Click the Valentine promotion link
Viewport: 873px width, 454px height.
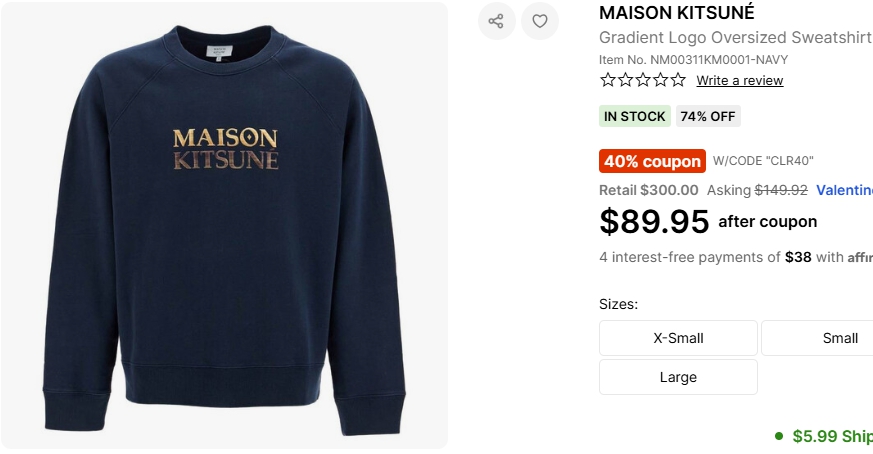pyautogui.click(x=845, y=190)
